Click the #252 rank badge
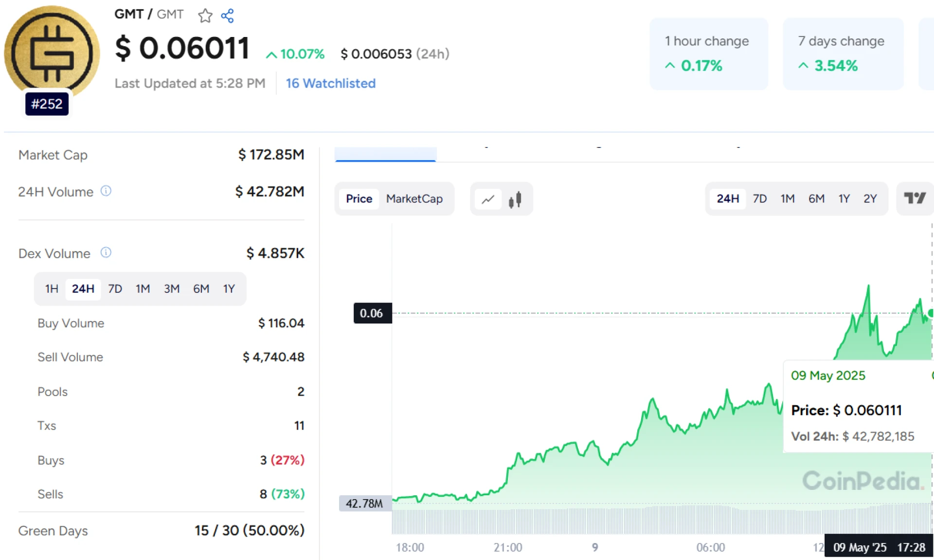Viewport: 934px width, 560px height. pos(47,104)
